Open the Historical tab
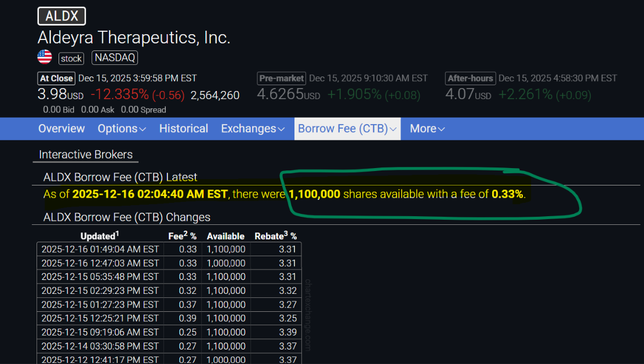644x364 pixels. [184, 129]
